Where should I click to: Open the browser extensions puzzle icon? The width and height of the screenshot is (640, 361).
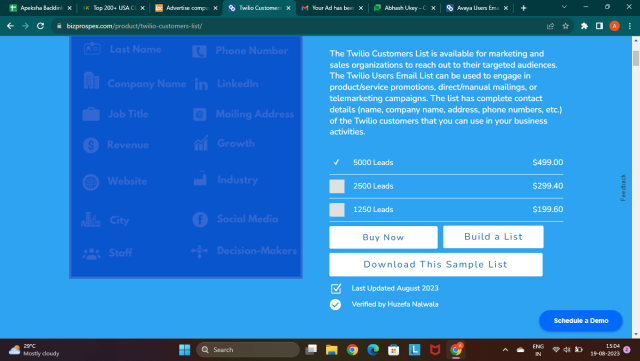[x=584, y=26]
